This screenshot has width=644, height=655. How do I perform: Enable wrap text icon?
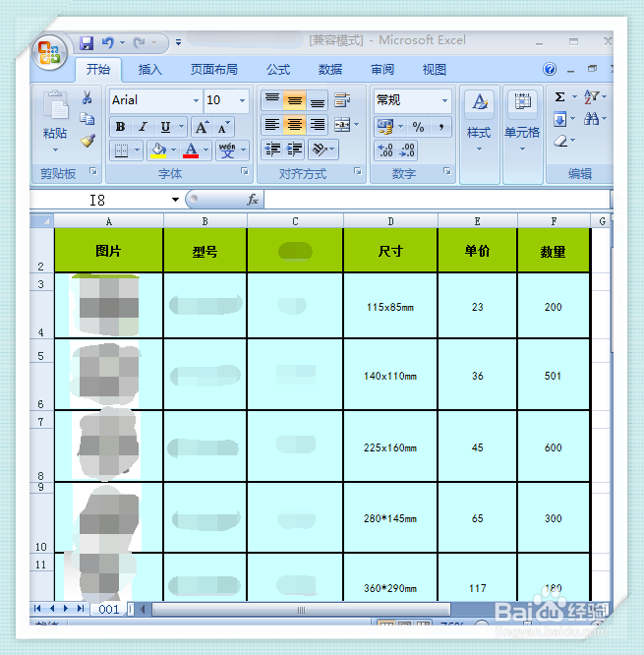(342, 100)
